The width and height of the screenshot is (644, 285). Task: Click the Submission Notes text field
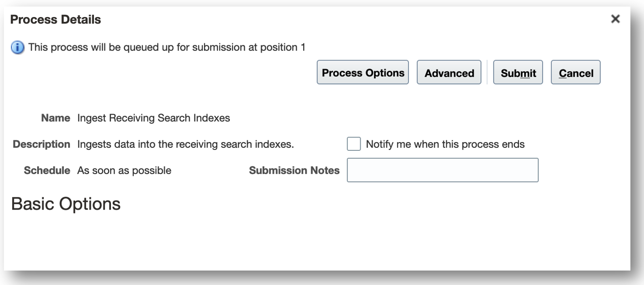pos(442,170)
